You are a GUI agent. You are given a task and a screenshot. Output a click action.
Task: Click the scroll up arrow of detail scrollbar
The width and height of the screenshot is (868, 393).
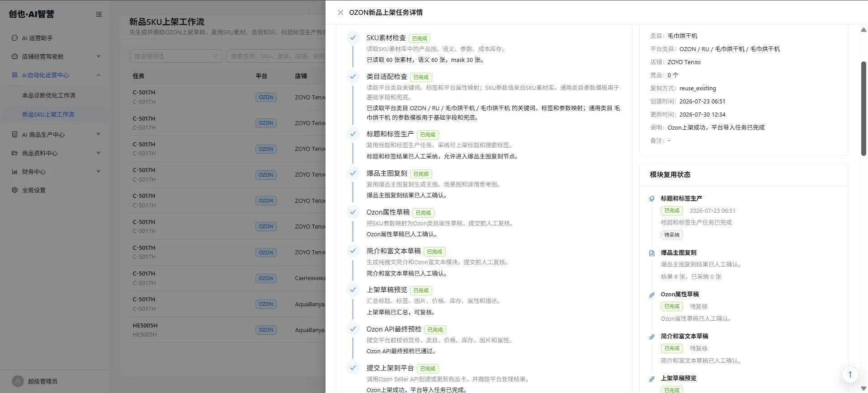pos(863,30)
